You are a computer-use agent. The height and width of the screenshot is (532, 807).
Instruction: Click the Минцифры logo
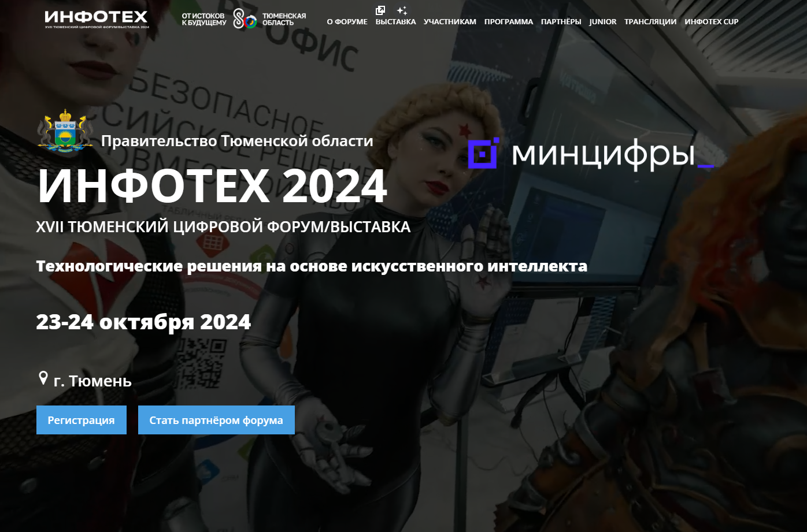(591, 154)
